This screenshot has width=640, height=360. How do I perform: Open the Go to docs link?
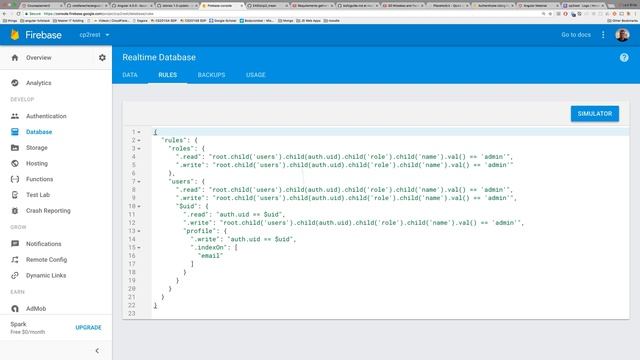pos(576,35)
